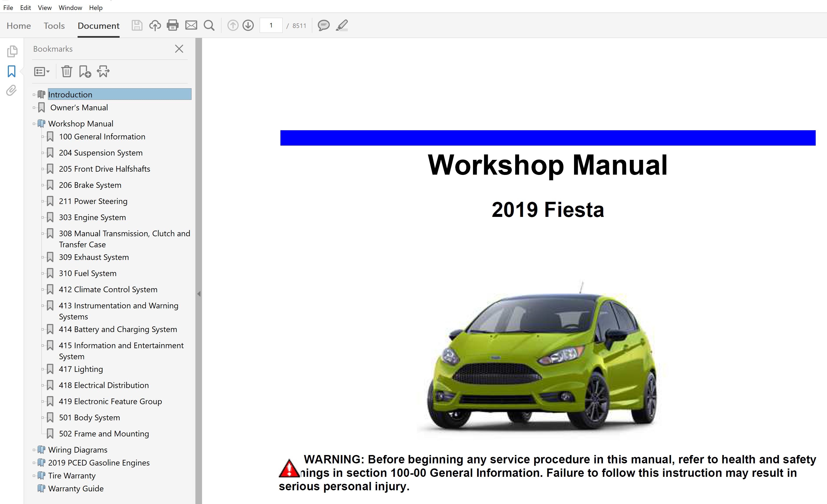This screenshot has width=827, height=504.
Task: Click the page number input field
Action: 271,26
